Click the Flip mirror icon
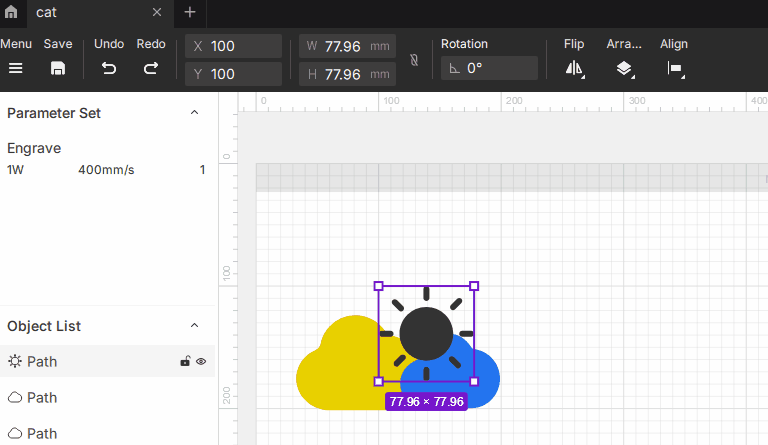Image resolution: width=768 pixels, height=445 pixels. [574, 68]
